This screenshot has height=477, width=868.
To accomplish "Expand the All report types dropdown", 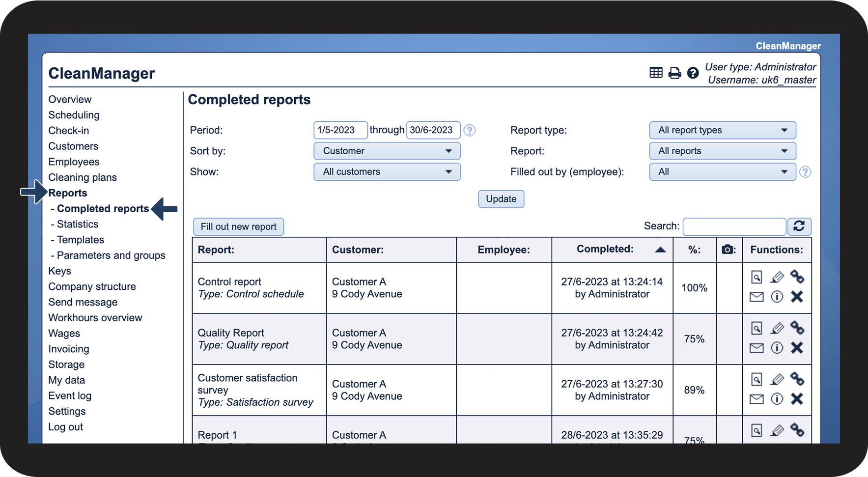I will click(x=722, y=130).
